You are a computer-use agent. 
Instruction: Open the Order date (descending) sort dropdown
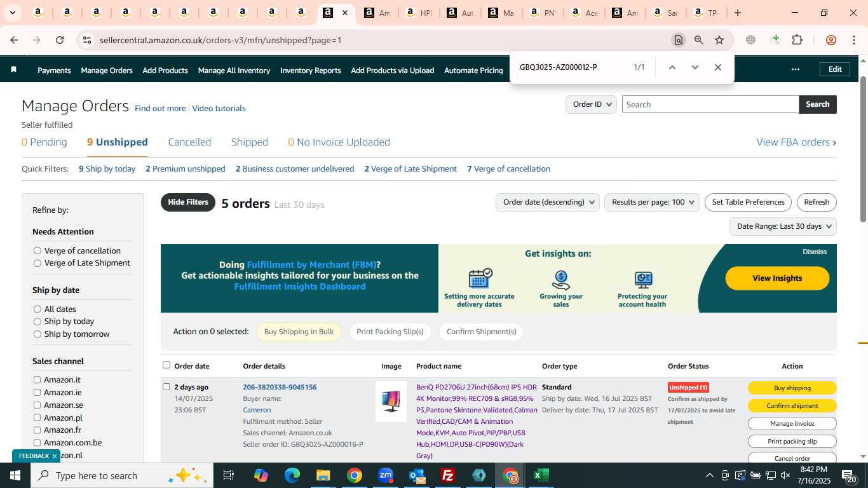click(x=547, y=202)
